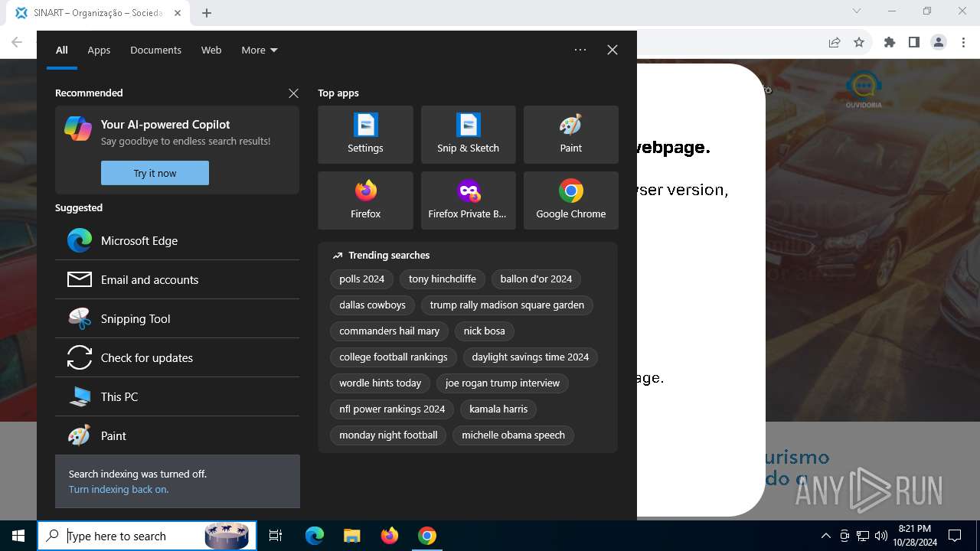This screenshot has width=980, height=551.
Task: Open Email and accounts suggestion
Action: (177, 279)
